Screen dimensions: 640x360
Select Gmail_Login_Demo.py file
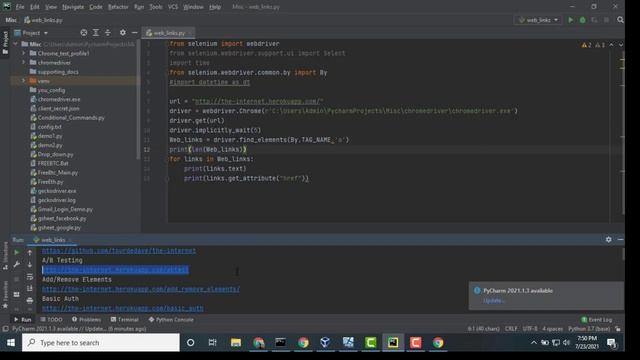(x=65, y=209)
